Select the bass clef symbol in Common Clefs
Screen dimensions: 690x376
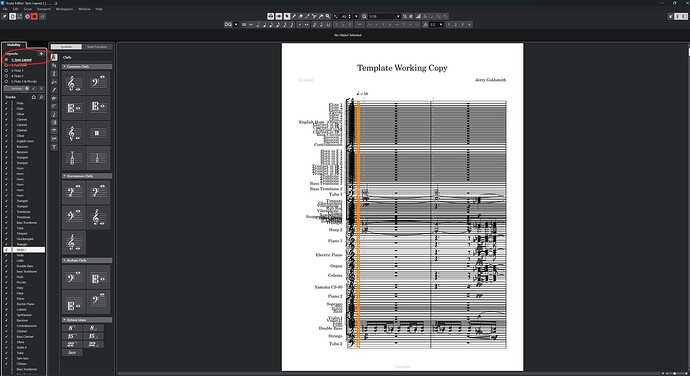point(98,83)
